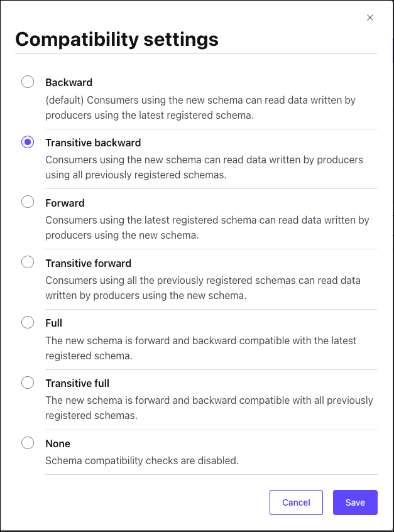Select the Backward radio button
The height and width of the screenshot is (532, 394).
click(x=28, y=82)
